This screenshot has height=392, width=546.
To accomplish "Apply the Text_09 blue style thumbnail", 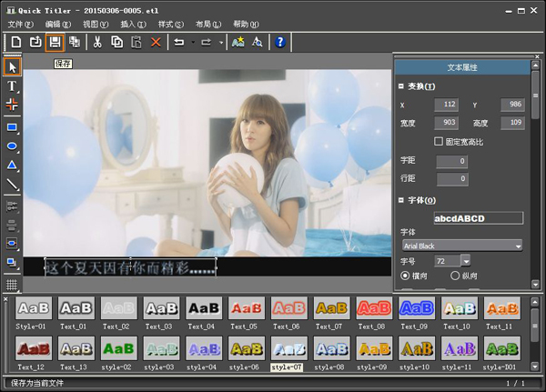I will 417,308.
